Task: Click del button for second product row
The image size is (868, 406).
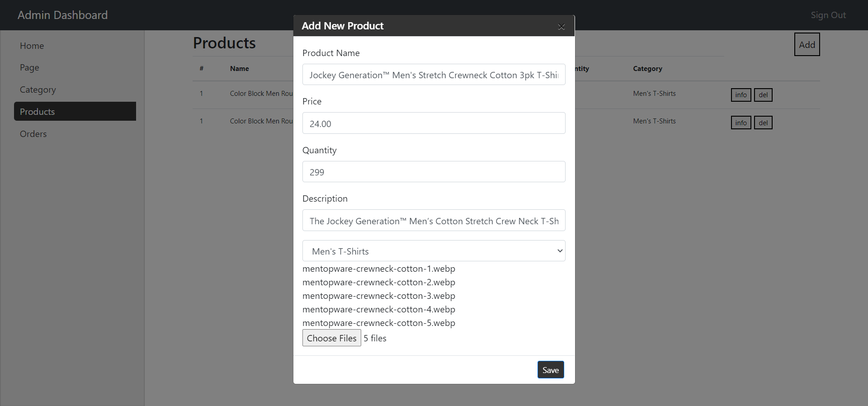Action: coord(763,123)
